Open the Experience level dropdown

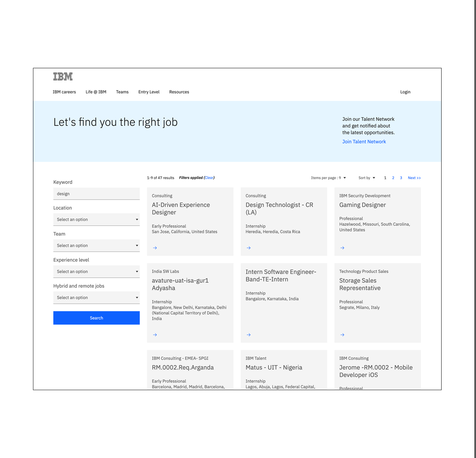click(96, 271)
